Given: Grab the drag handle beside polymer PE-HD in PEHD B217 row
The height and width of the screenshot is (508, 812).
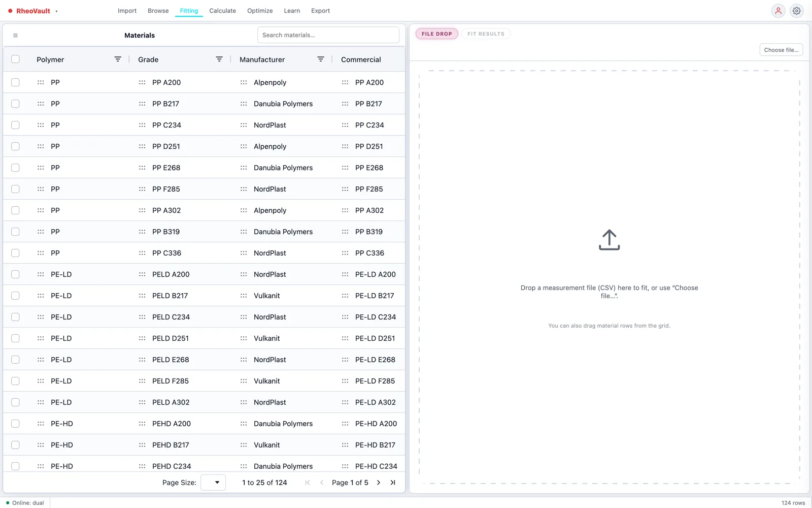Looking at the screenshot, I should 41,445.
